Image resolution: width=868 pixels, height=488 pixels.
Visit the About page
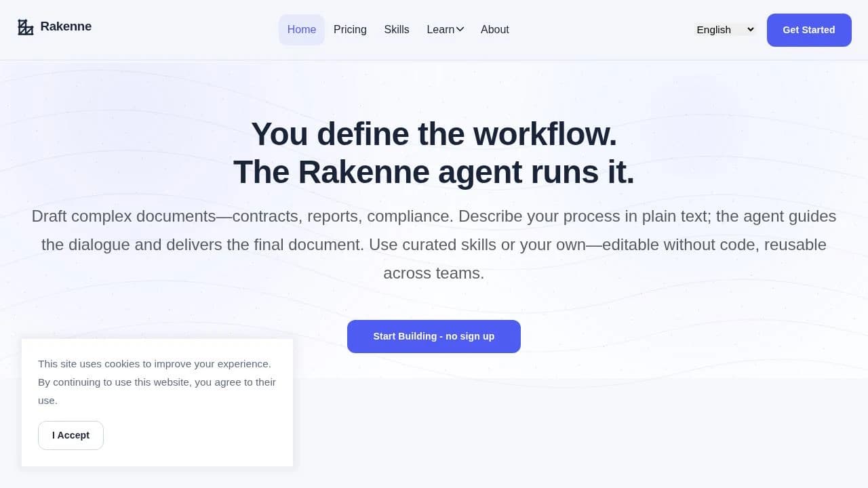tap(494, 29)
